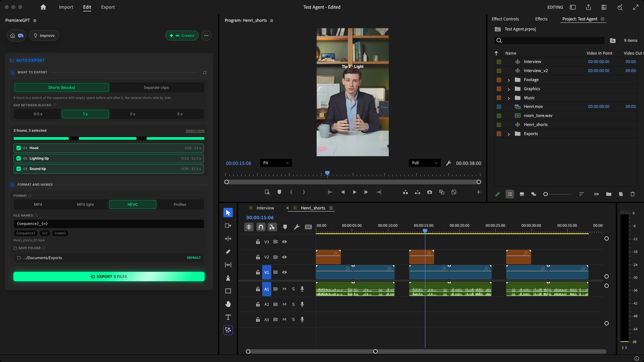Viewport: 644px width, 362px height.
Task: Toggle the V1 track lock
Action: tap(258, 272)
